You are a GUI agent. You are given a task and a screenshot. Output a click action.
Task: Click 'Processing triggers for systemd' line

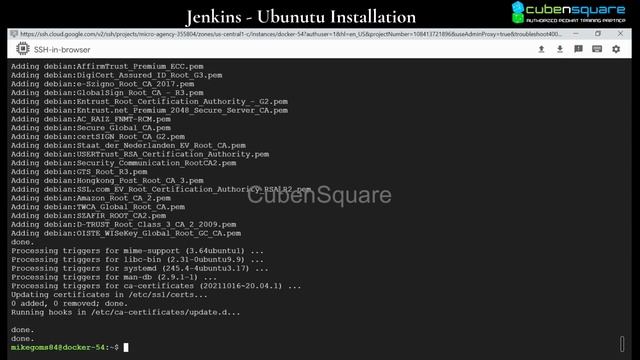140,269
